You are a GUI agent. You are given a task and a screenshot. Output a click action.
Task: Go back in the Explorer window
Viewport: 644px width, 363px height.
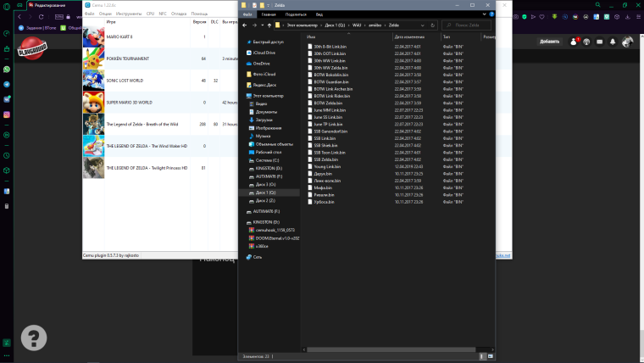[245, 25]
